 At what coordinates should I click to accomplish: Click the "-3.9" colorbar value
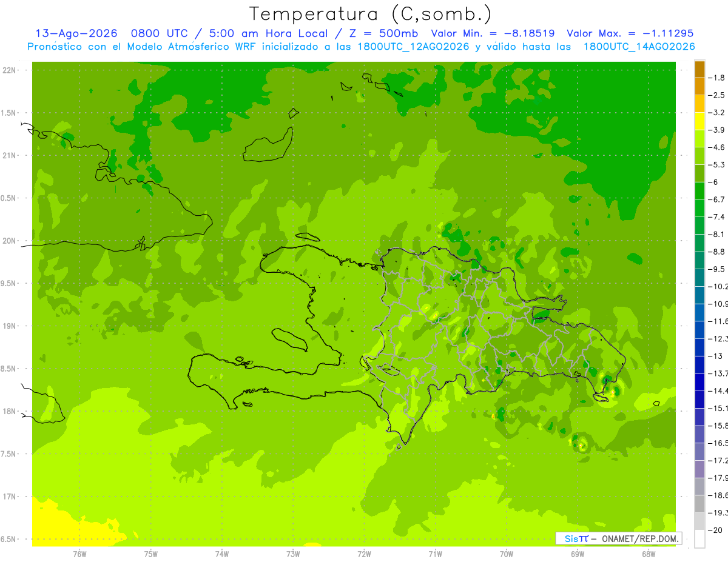coord(717,130)
